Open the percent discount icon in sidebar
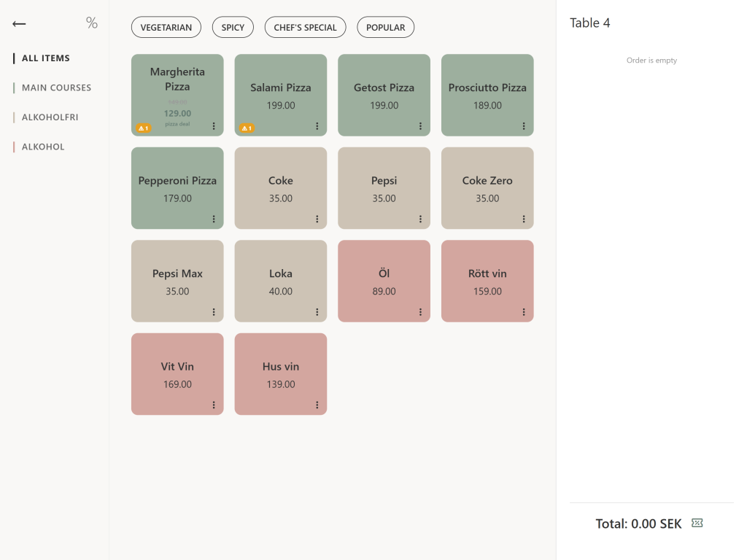 (91, 23)
